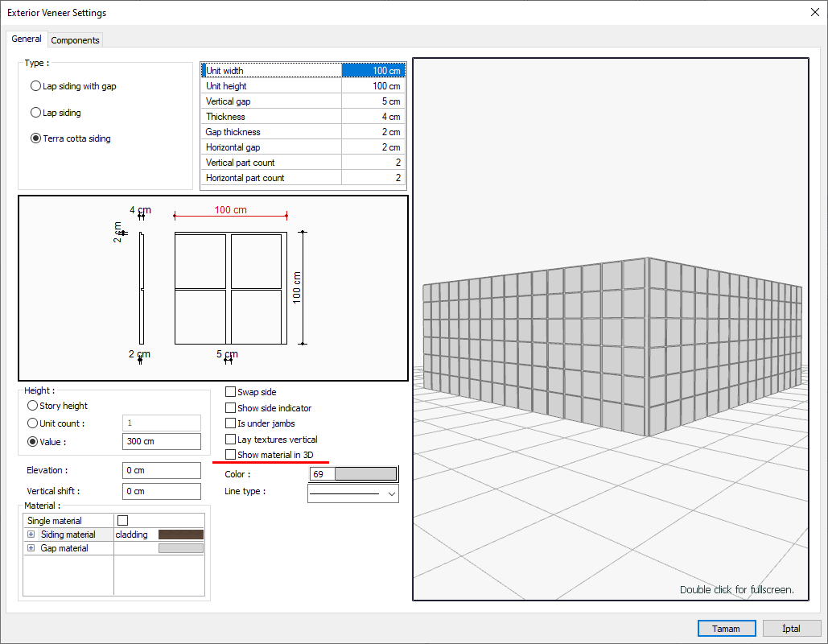
Task: Toggle Show material in 3D checkbox
Action: pos(231,455)
